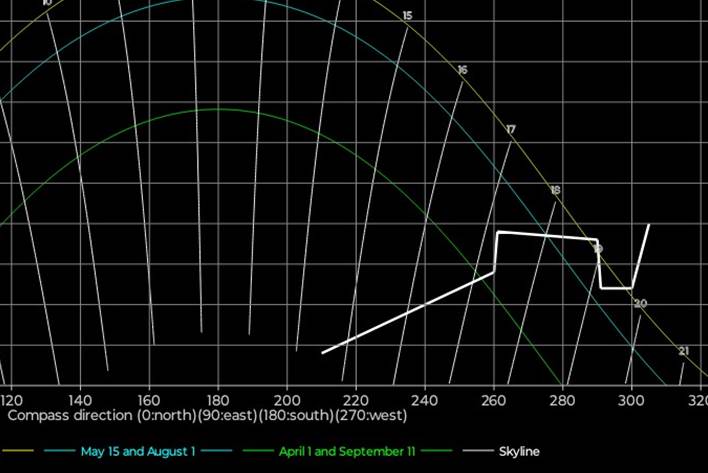Select the hour 20 marker label
This screenshot has height=473, width=708.
[641, 303]
